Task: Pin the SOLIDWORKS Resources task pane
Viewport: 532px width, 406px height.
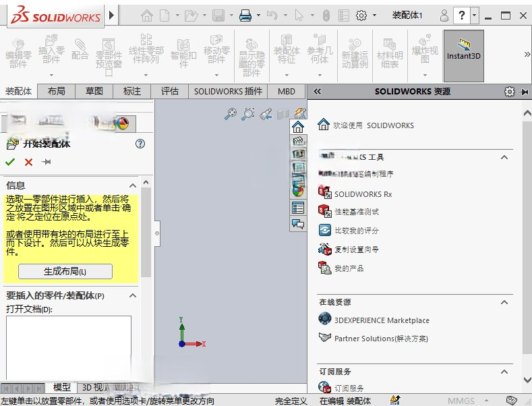Action: pos(524,92)
